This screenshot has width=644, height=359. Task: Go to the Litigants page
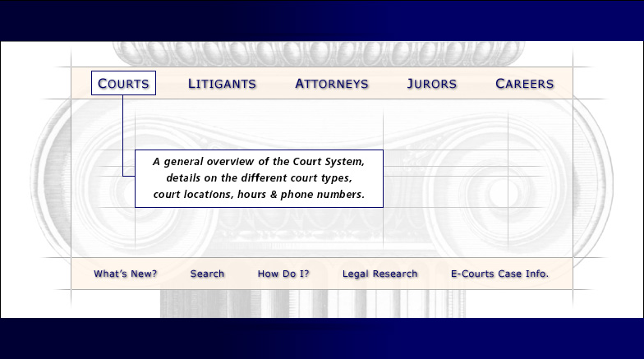pos(222,84)
